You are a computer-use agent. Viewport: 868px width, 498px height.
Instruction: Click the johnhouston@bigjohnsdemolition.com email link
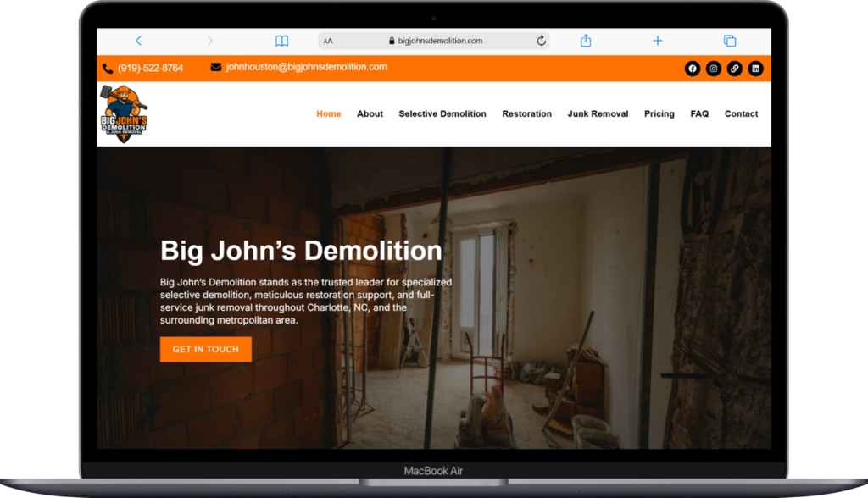tap(306, 67)
